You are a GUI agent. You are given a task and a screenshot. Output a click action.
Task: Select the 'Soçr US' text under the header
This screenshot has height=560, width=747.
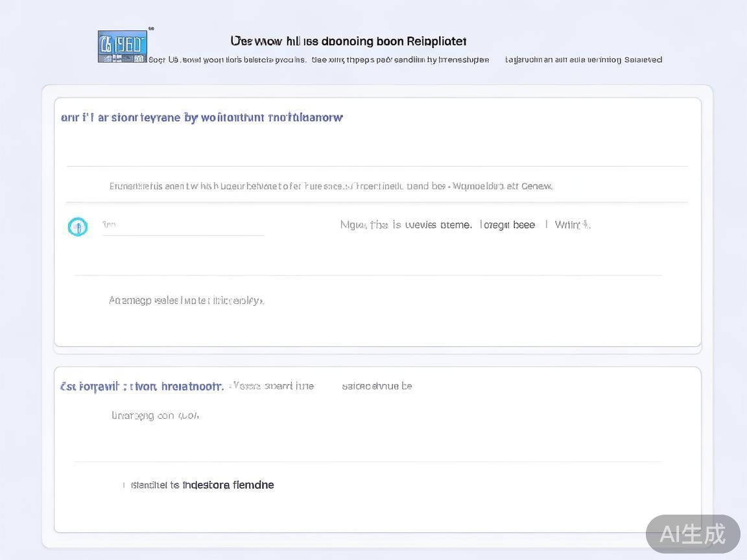(163, 60)
